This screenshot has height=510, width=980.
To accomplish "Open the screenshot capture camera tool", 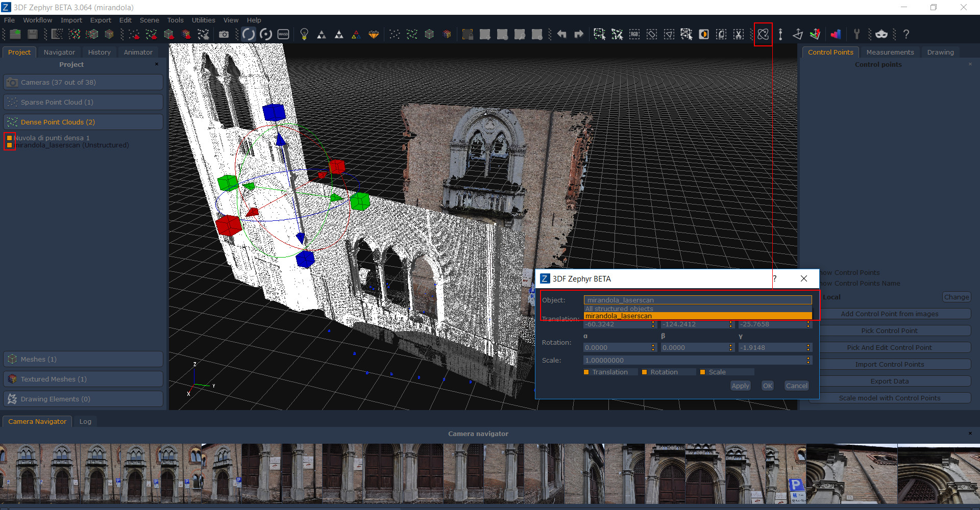I will pos(224,34).
